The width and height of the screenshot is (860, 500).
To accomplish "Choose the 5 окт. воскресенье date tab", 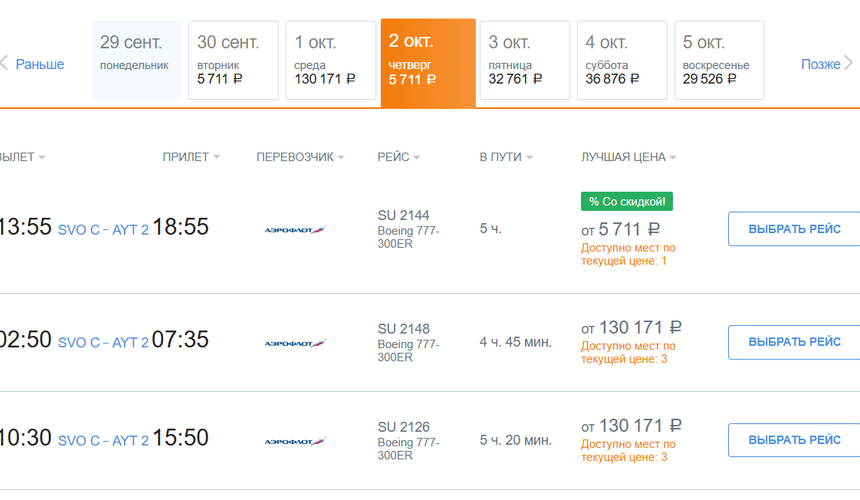I will click(x=718, y=60).
